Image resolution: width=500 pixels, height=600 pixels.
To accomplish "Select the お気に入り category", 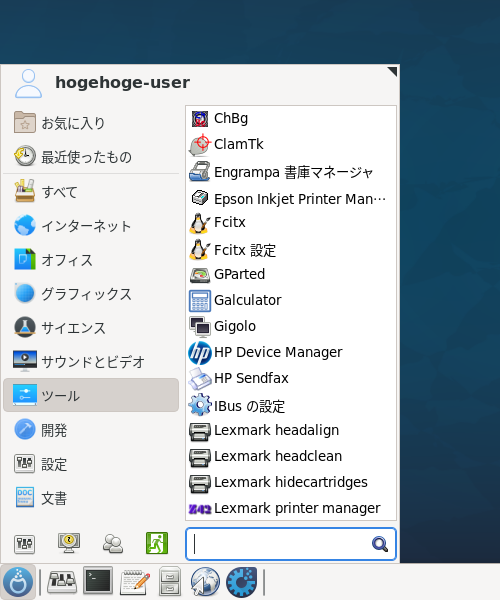I will (91, 123).
